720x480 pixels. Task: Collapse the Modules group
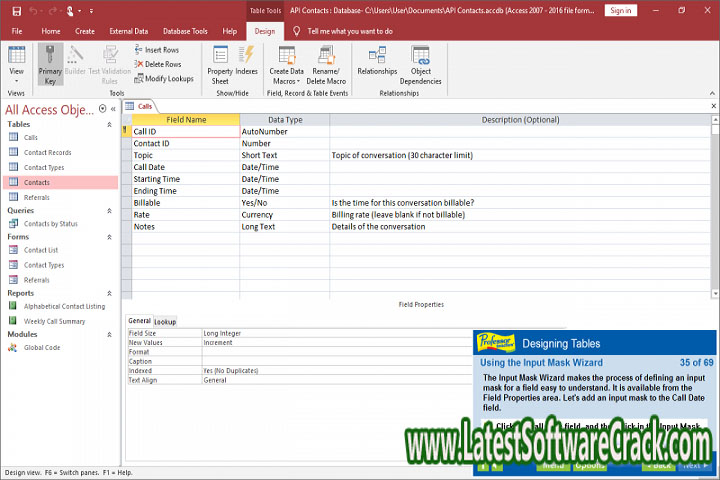tap(109, 334)
